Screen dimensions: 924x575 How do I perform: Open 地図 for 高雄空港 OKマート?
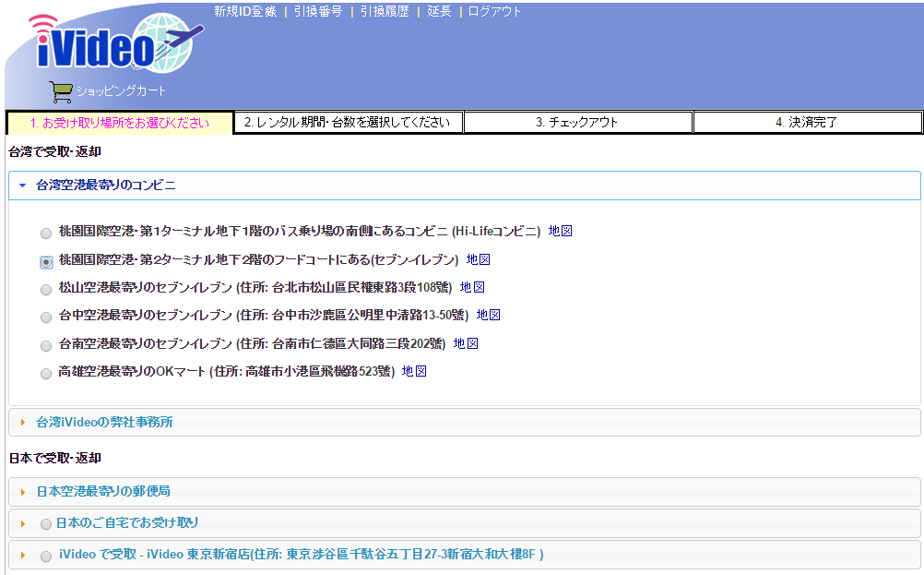(x=414, y=371)
